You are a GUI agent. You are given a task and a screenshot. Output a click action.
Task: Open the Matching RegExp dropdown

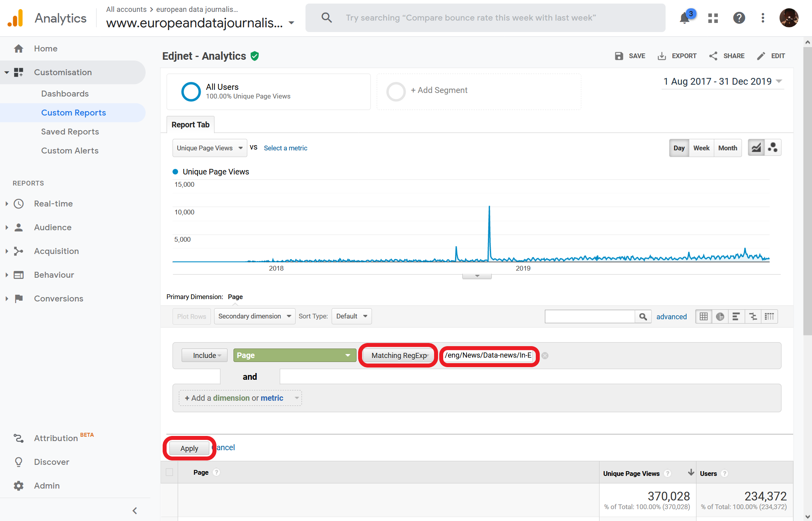pos(399,355)
